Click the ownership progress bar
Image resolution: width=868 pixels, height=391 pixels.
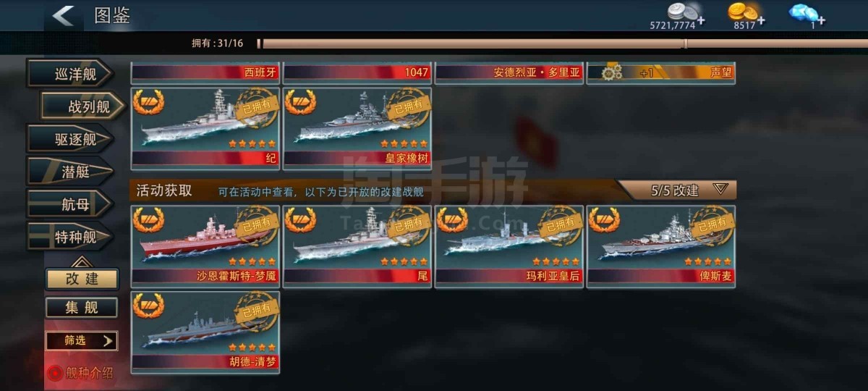point(562,43)
